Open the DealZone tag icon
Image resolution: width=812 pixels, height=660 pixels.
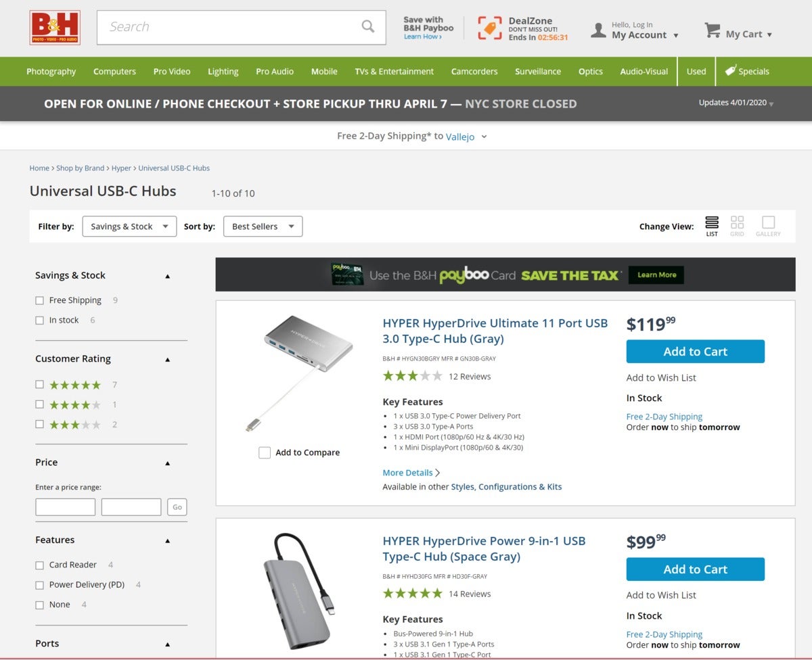pos(490,28)
